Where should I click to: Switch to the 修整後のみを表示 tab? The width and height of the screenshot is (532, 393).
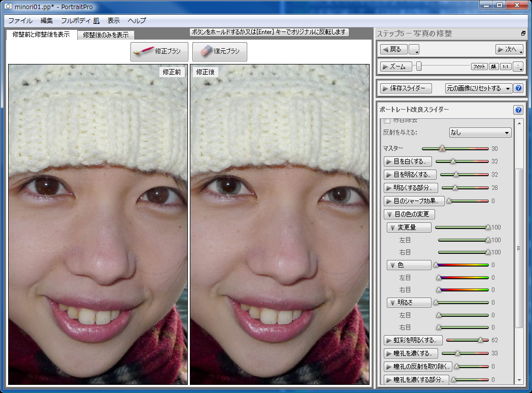click(106, 35)
